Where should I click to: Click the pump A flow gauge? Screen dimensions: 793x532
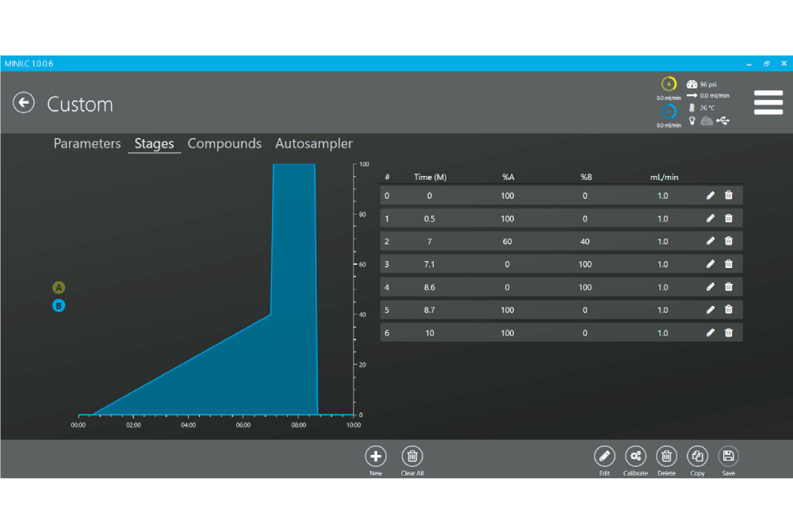click(x=668, y=84)
